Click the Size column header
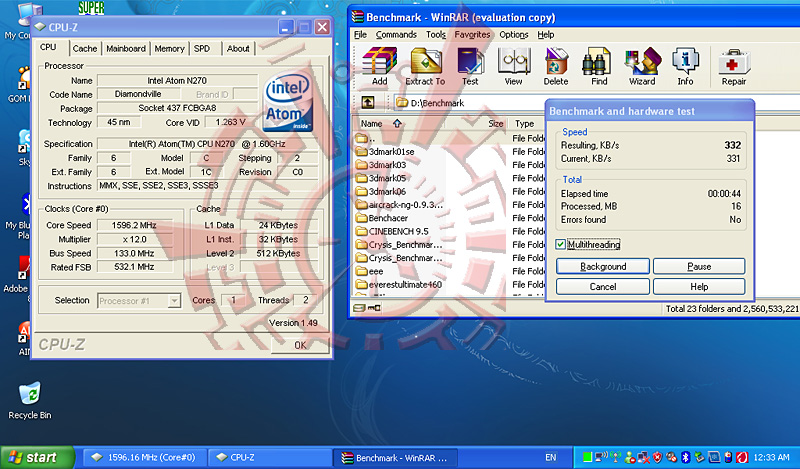Viewport: 800px width, 469px height. (x=495, y=124)
